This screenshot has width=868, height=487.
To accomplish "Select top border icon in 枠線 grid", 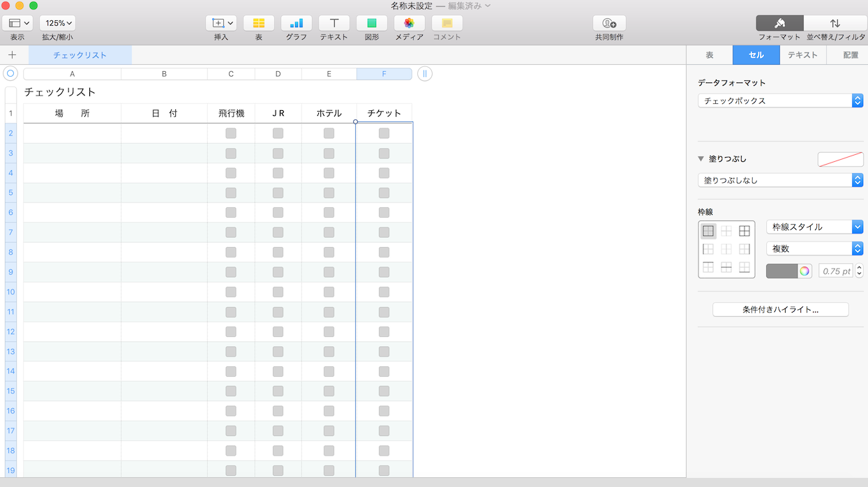I will [708, 267].
